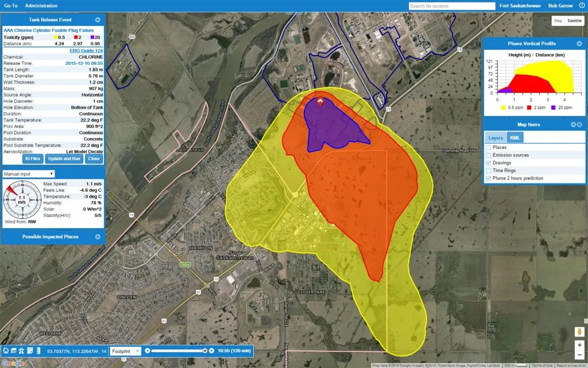Switch to the KML tab
This screenshot has width=588, height=368.
pyautogui.click(x=516, y=138)
